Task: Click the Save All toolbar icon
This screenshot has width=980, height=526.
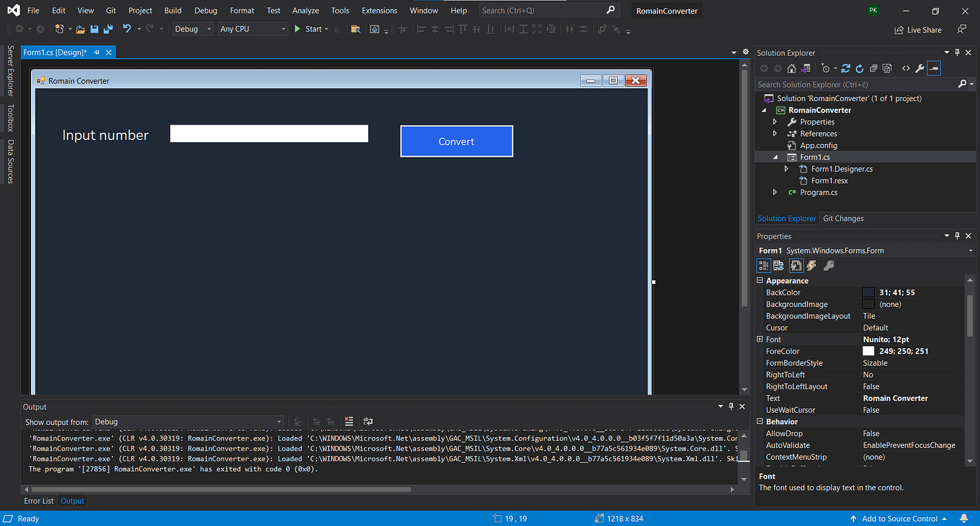Action: click(x=107, y=29)
